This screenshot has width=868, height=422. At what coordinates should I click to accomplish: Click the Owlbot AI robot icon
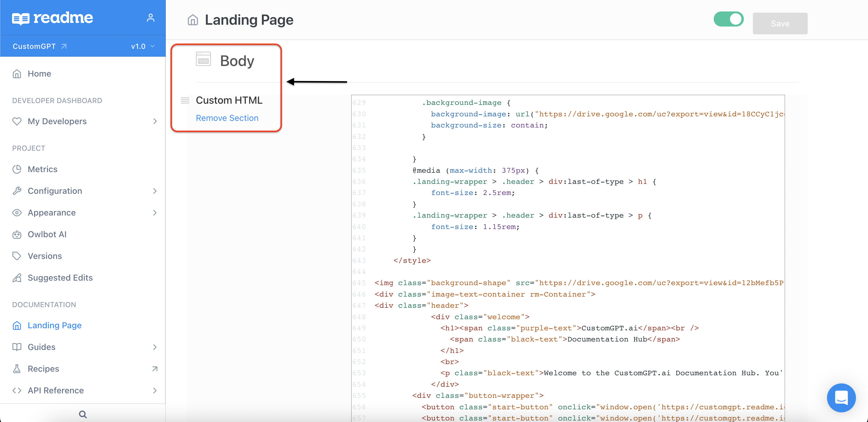pyautogui.click(x=17, y=234)
